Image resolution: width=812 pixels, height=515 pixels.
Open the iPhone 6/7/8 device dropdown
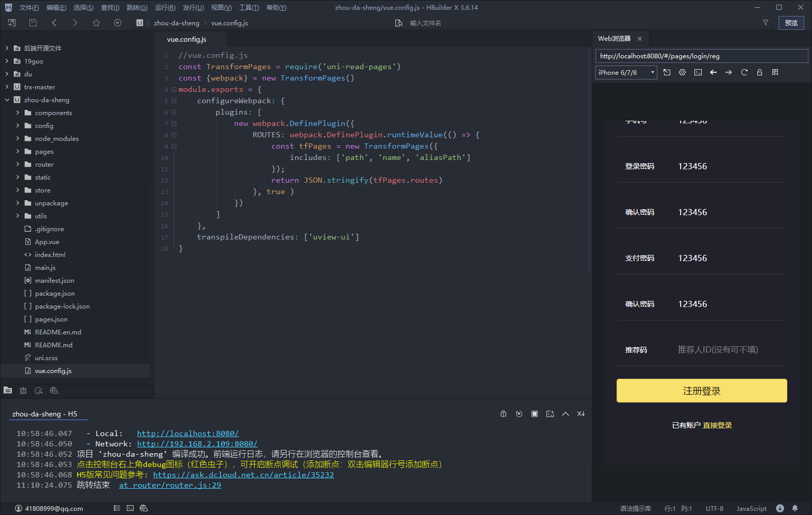click(626, 72)
